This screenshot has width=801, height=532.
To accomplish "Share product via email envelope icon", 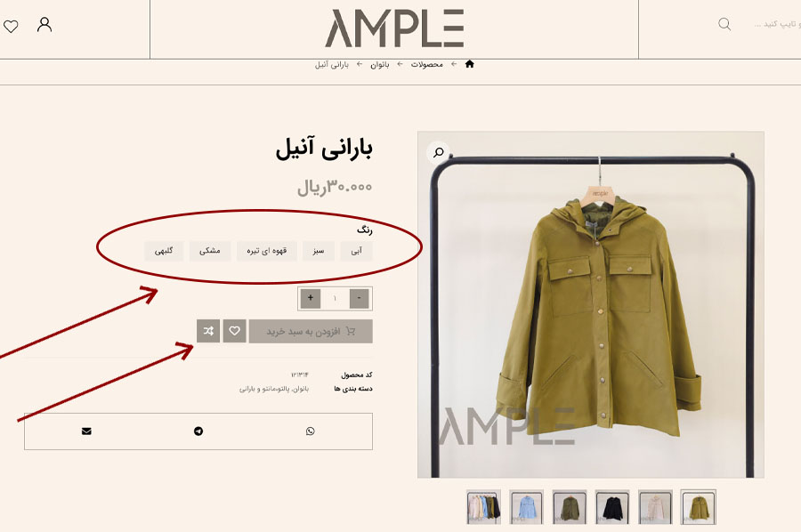I will tap(86, 431).
